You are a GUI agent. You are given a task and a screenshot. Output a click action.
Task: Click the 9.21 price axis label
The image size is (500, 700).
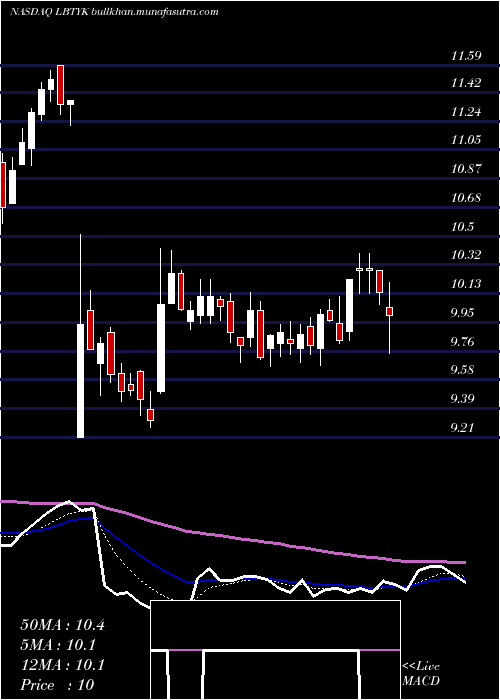point(462,428)
